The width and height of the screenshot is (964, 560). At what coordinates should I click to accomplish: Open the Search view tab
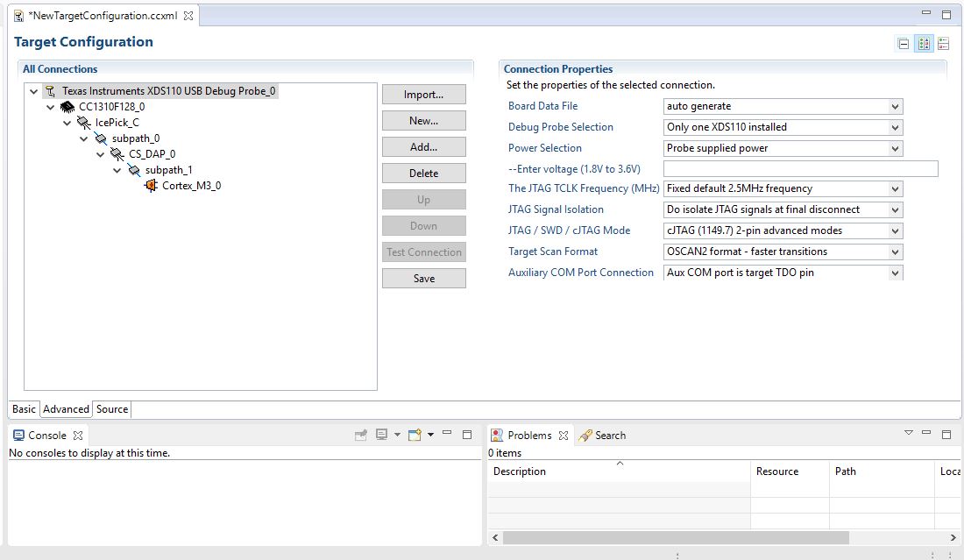(x=603, y=436)
